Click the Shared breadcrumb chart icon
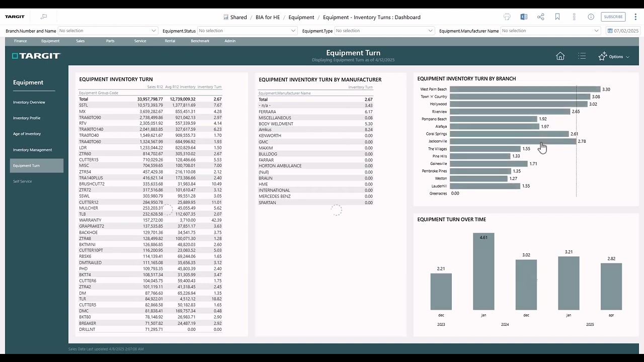Image resolution: width=644 pixels, height=362 pixels. click(x=226, y=17)
